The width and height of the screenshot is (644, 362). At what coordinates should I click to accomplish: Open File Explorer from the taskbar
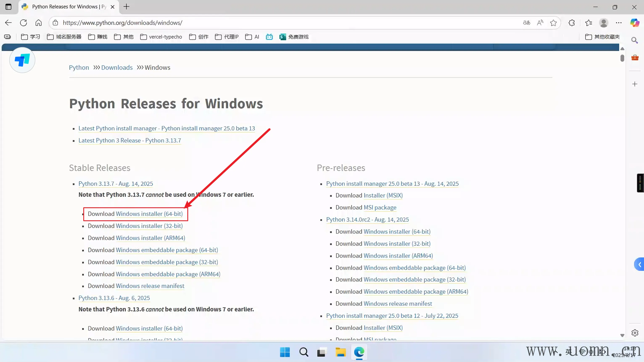(340, 352)
